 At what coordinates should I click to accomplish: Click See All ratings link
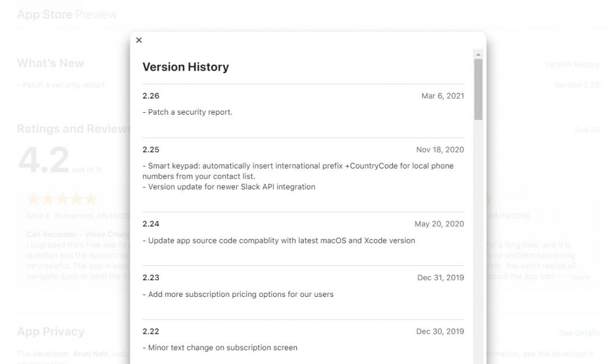(x=587, y=130)
